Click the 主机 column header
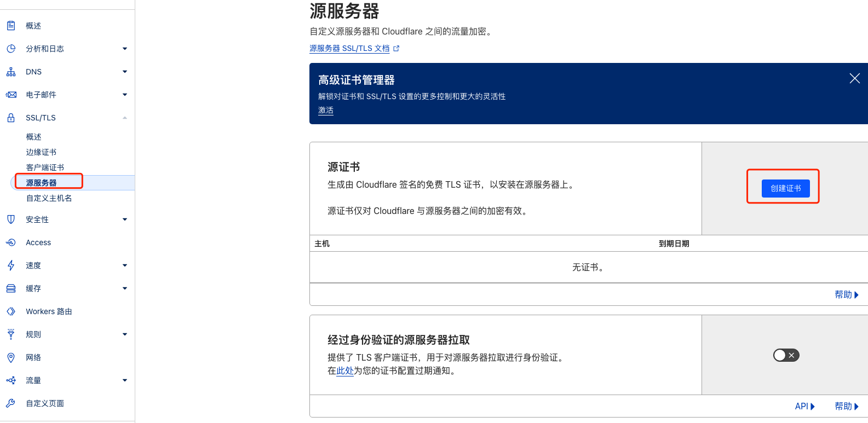Screen dimensions: 868x423 [x=322, y=244]
